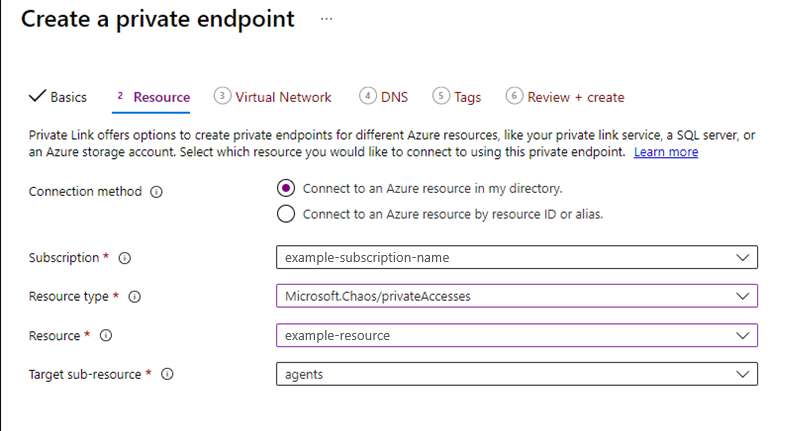
Task: Click info icon beside Resource type label
Action: pyautogui.click(x=135, y=297)
